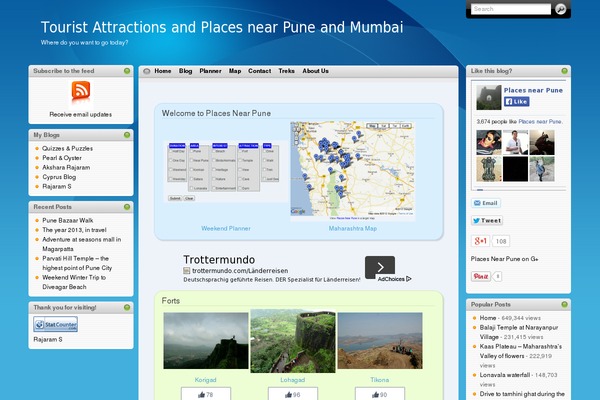Click the StatCounter badge
This screenshot has height=400, width=600.
point(55,324)
